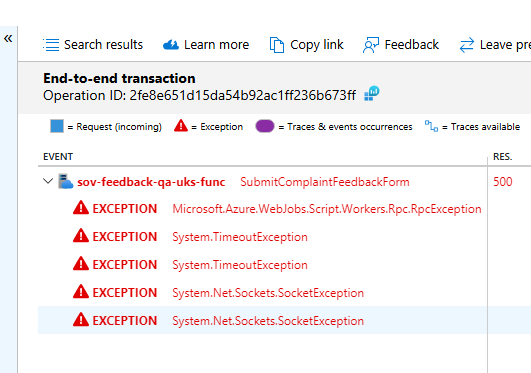This screenshot has height=373, width=531.
Task: Click warning icon on first TimeoutException row
Action: [x=81, y=235]
